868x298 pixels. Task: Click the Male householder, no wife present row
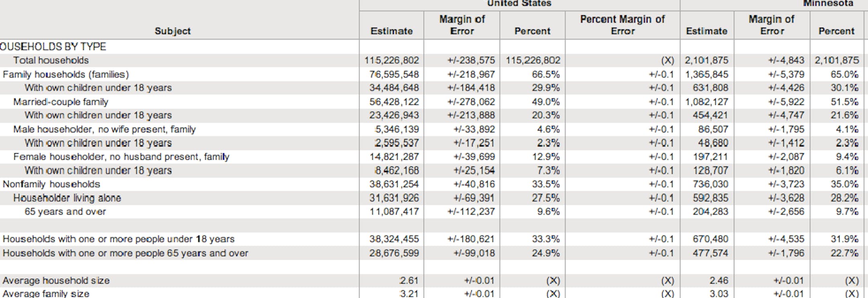pos(104,129)
